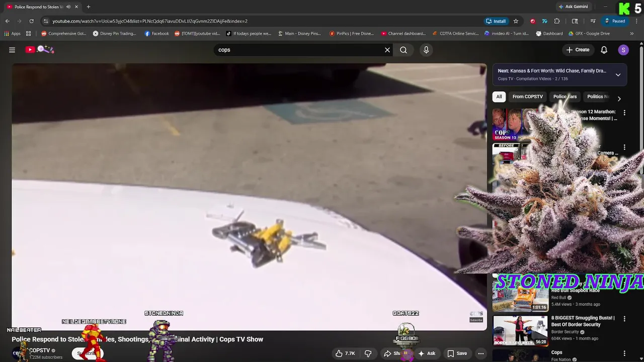Open the Create upload menu
Viewport: 644px width, 362px height.
click(578, 50)
